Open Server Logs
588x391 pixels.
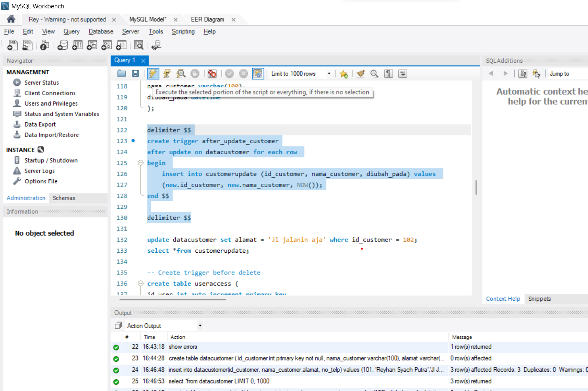tap(39, 171)
